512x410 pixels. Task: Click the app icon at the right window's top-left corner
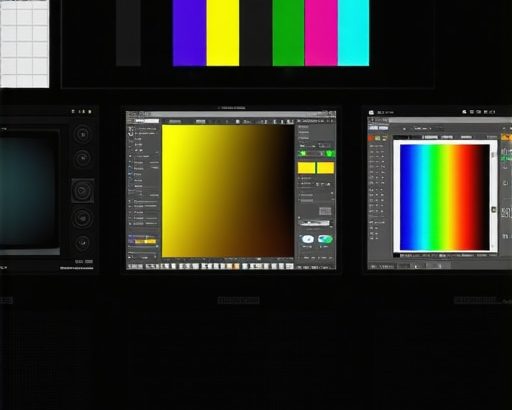[x=371, y=112]
